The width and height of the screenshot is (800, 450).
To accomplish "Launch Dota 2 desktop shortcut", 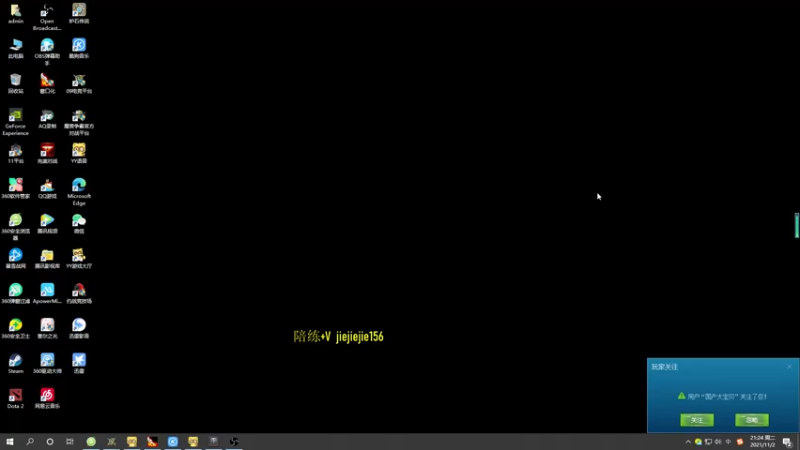I will [x=15, y=399].
